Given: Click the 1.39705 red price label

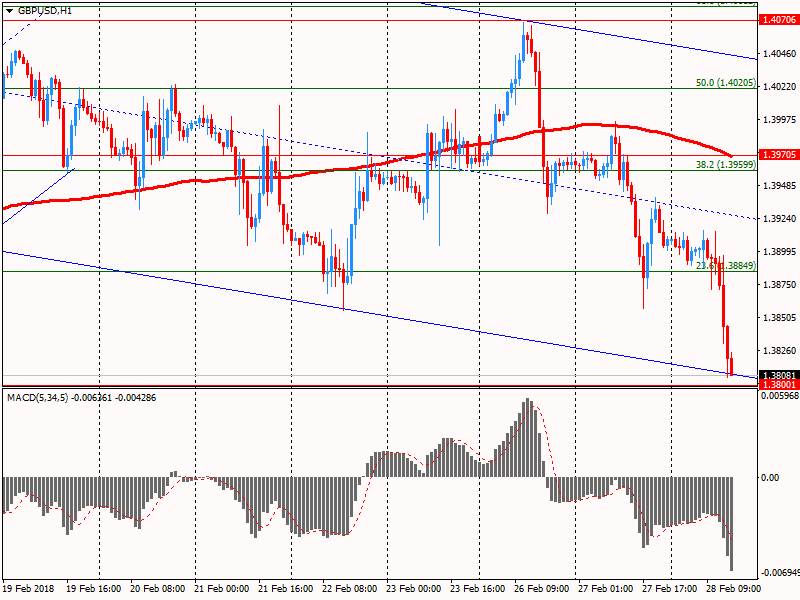Looking at the screenshot, I should 779,155.
